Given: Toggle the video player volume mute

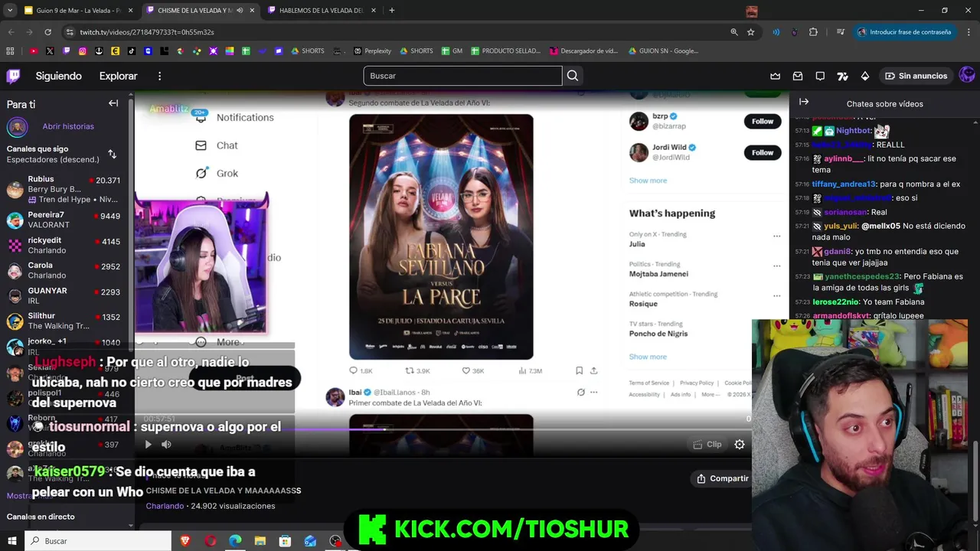Looking at the screenshot, I should coord(166,445).
